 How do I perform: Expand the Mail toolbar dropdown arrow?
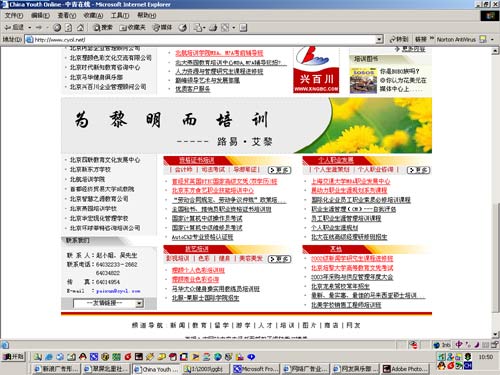click(x=204, y=28)
